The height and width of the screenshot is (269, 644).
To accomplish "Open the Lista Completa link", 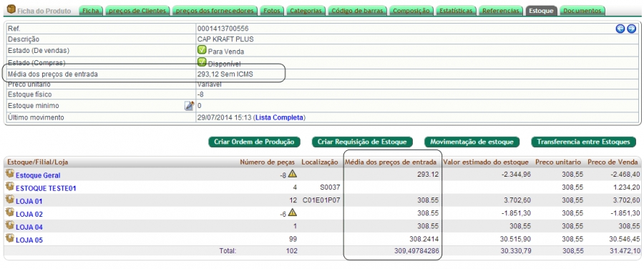I will [279, 117].
